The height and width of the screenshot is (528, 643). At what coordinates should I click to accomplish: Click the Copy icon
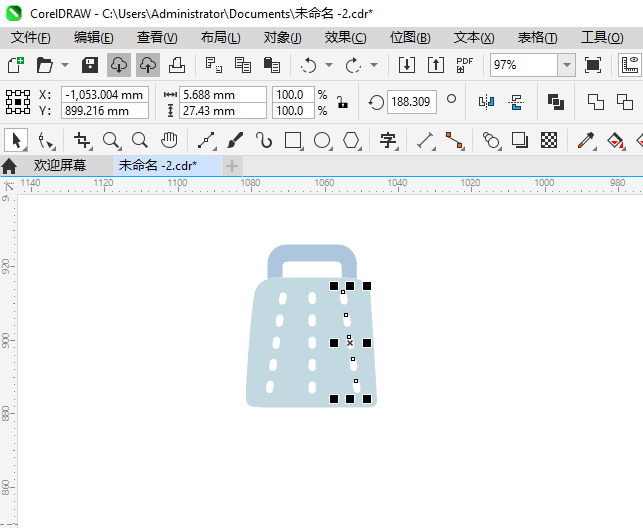(x=243, y=65)
